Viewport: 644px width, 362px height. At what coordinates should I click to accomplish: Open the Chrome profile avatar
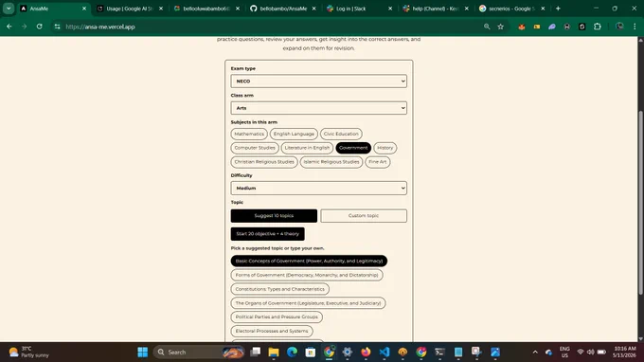[x=619, y=27]
